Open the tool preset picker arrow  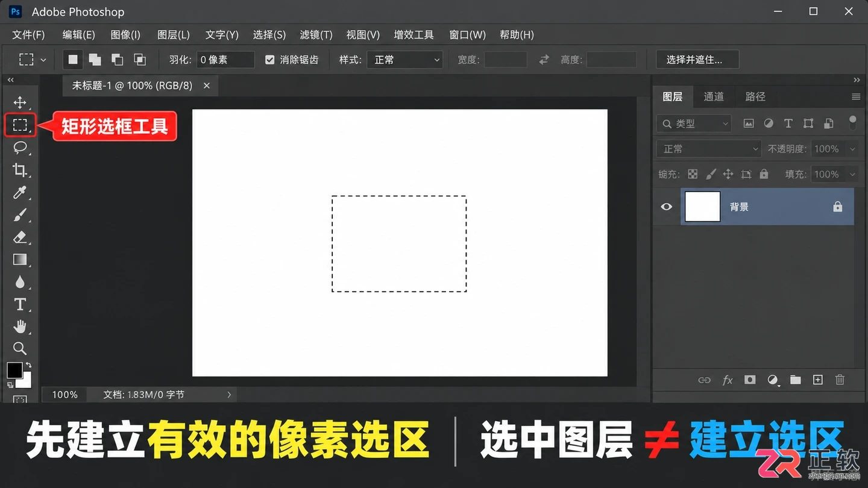pos(43,60)
